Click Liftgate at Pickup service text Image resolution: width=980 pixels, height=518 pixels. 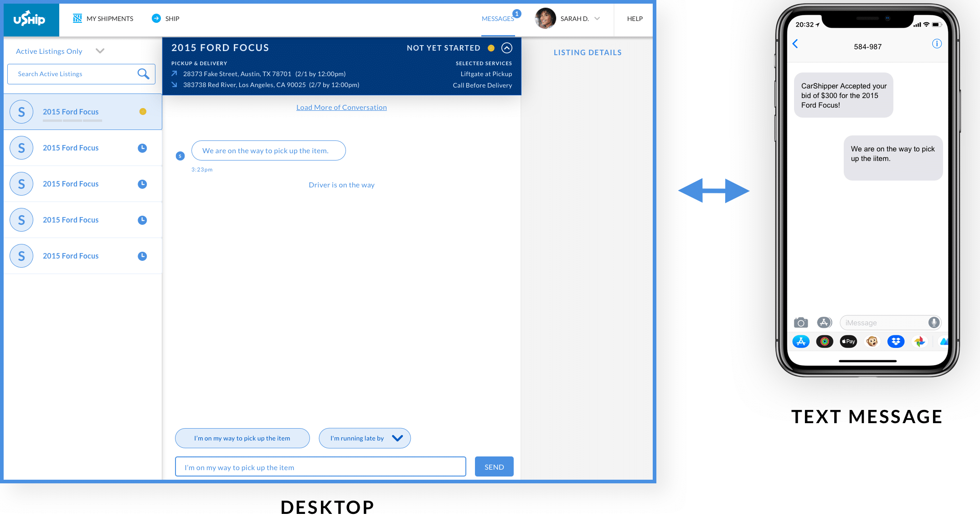[486, 74]
